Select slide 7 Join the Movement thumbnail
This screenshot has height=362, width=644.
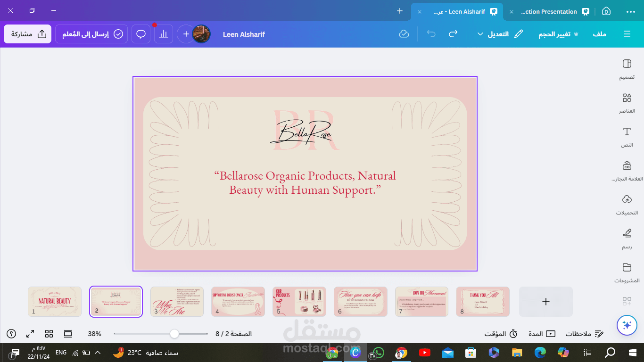(421, 302)
